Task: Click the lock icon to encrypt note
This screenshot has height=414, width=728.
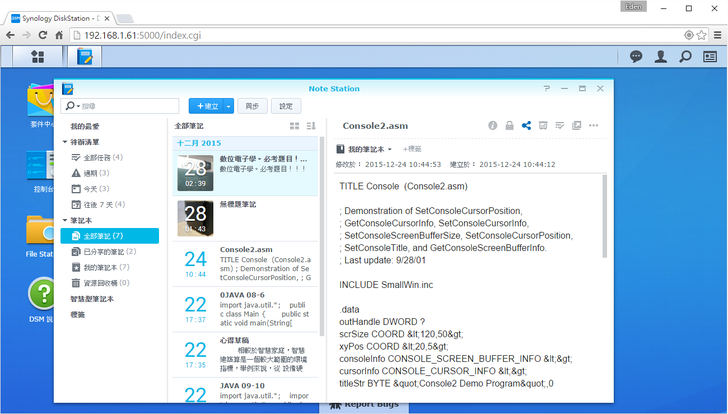Action: (509, 126)
